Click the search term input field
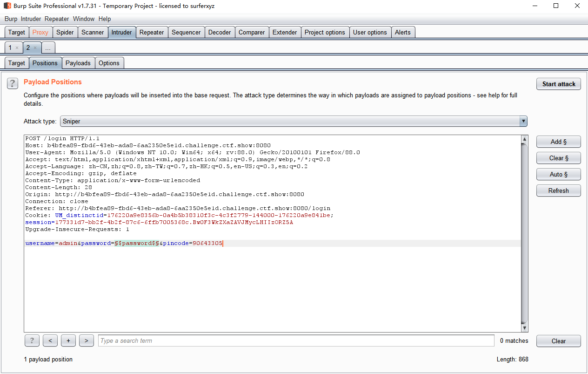The height and width of the screenshot is (374, 588). [296, 341]
